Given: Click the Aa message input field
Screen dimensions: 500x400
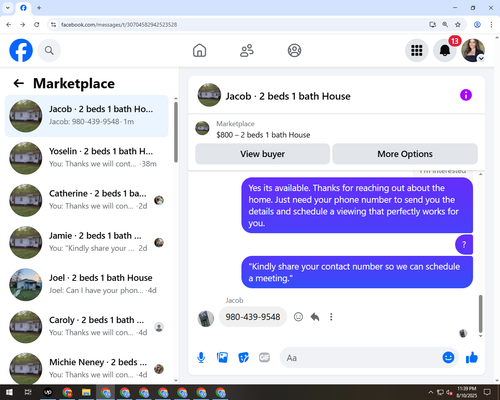Looking at the screenshot, I should [x=360, y=358].
